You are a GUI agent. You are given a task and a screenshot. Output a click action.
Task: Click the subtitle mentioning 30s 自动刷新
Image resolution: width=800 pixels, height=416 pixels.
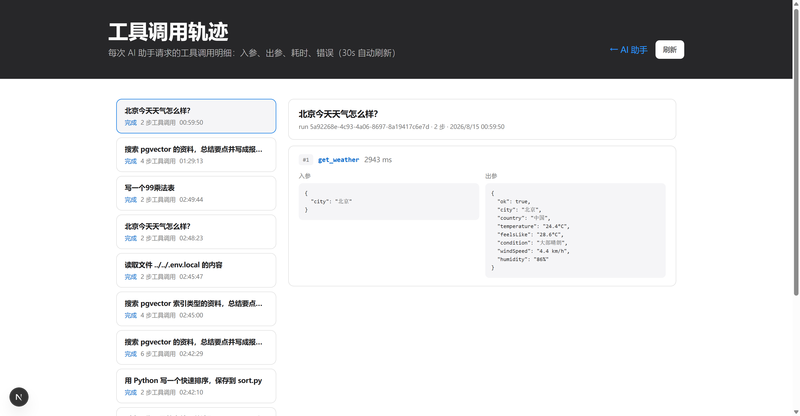tap(252, 53)
